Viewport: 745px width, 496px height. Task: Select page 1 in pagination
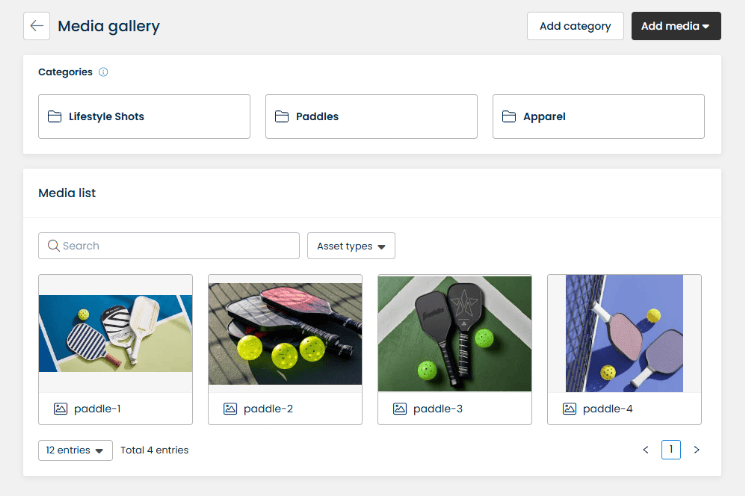671,450
